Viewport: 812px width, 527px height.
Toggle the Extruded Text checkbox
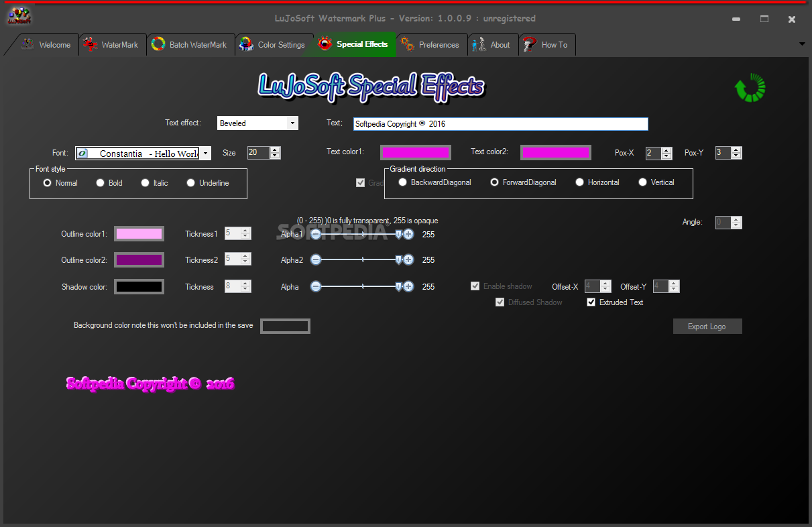(x=615, y=302)
